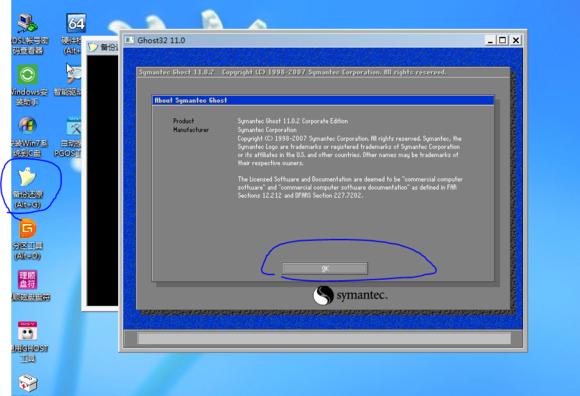Open the smart driver desktop icon with mouse cursor

(x=74, y=74)
